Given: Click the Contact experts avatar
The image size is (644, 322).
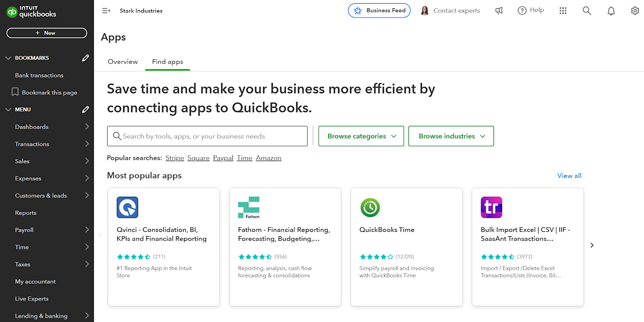Looking at the screenshot, I should point(425,11).
